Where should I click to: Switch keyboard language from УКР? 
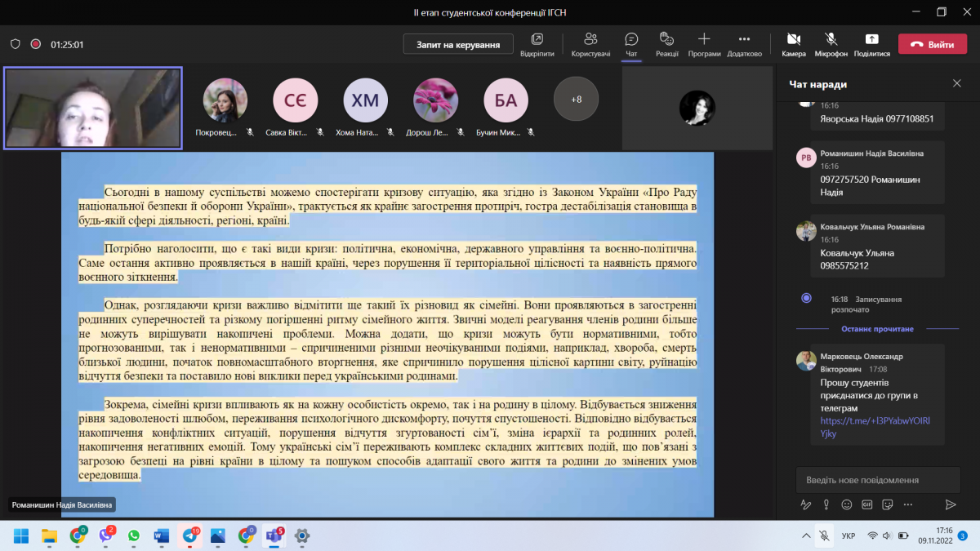[x=849, y=536]
